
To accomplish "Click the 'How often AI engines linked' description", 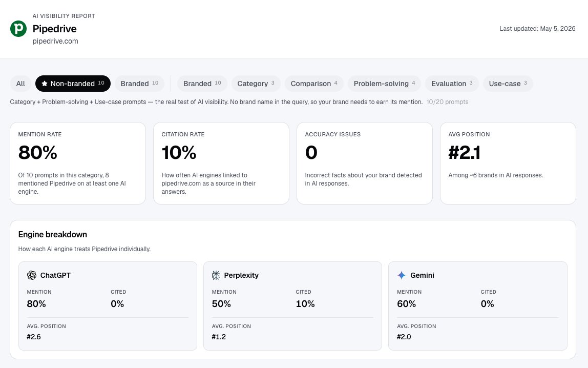I will pos(208,183).
